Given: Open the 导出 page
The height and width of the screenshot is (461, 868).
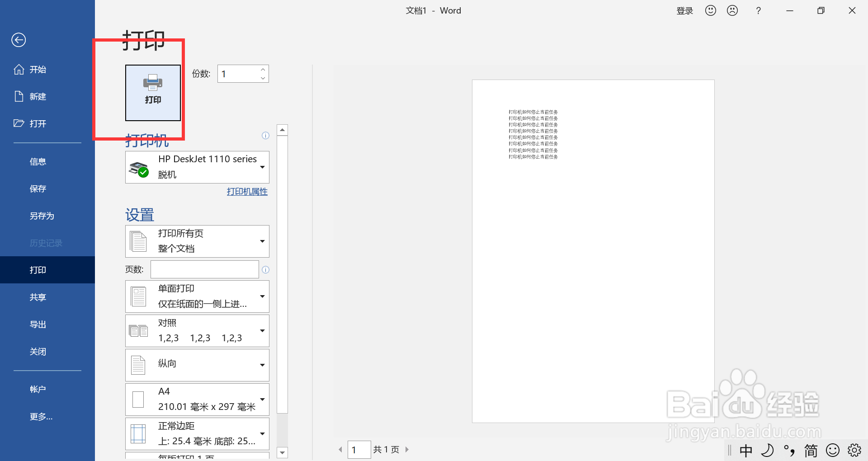Looking at the screenshot, I should pos(47,325).
